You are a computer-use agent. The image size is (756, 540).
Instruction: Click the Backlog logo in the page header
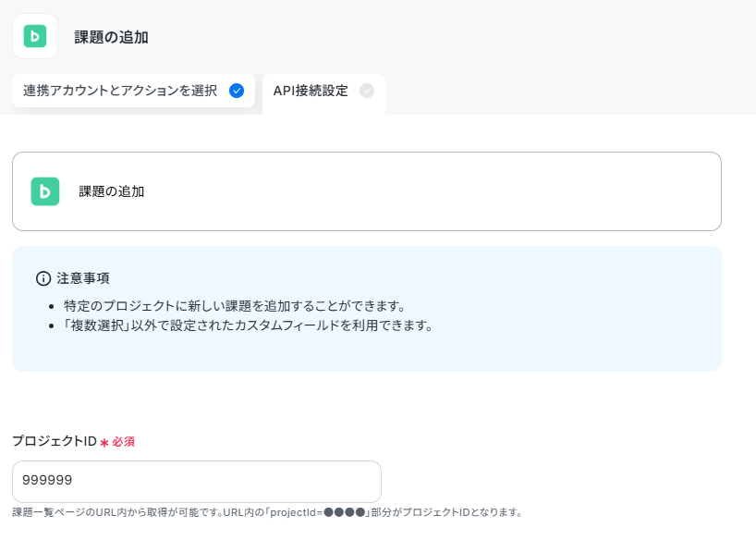[35, 36]
